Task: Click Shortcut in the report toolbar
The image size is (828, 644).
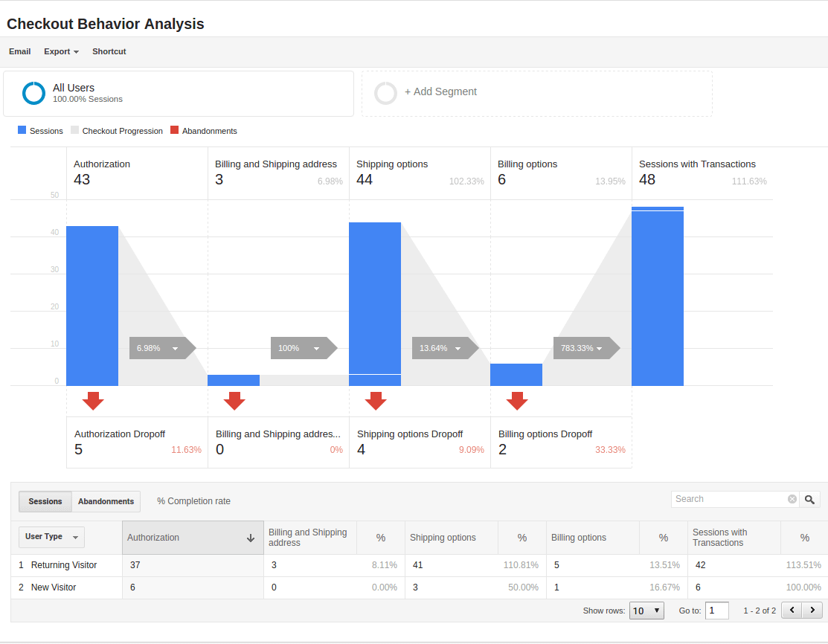Action: pyautogui.click(x=109, y=52)
